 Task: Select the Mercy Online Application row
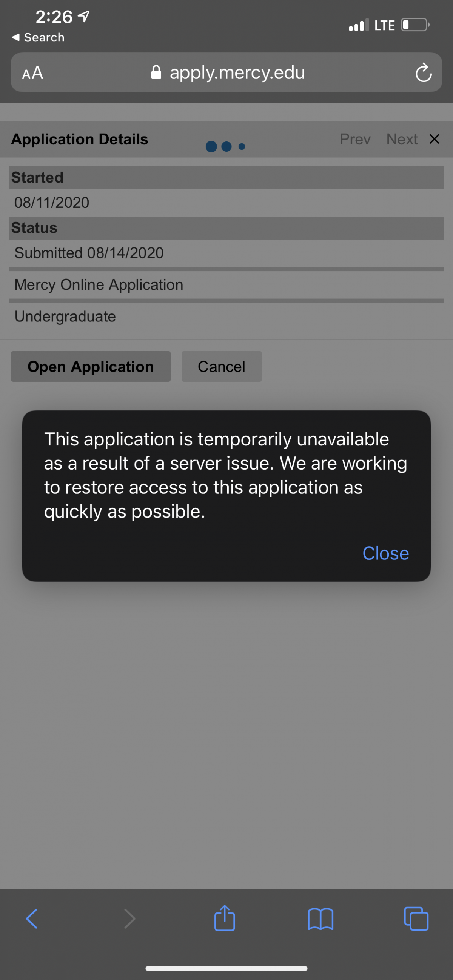(226, 285)
